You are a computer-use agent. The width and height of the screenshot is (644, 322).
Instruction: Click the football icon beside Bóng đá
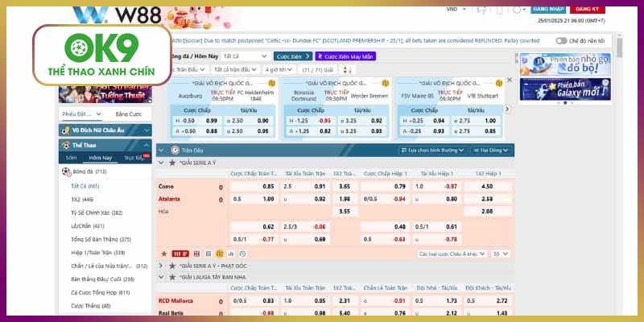pos(66,171)
